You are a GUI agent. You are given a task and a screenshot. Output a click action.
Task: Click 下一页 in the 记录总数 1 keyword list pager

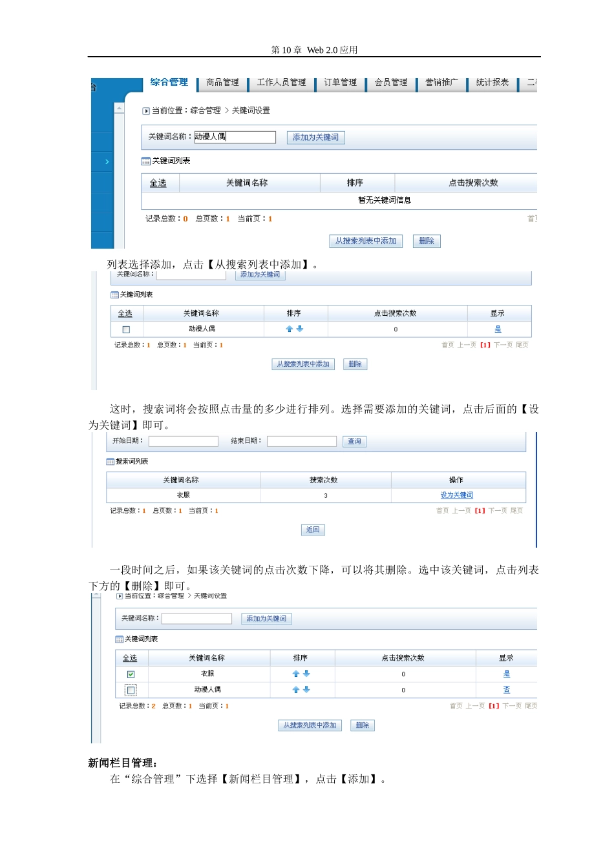pyautogui.click(x=502, y=345)
